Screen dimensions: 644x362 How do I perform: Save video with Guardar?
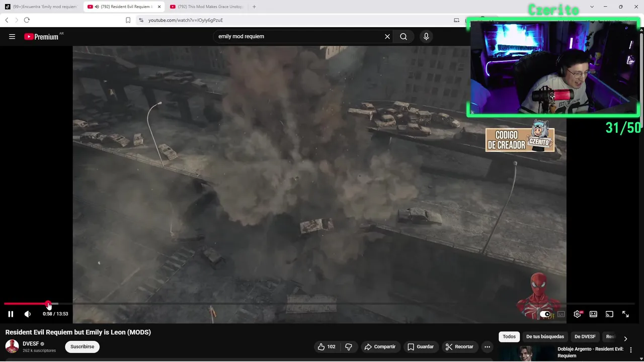[x=421, y=347]
